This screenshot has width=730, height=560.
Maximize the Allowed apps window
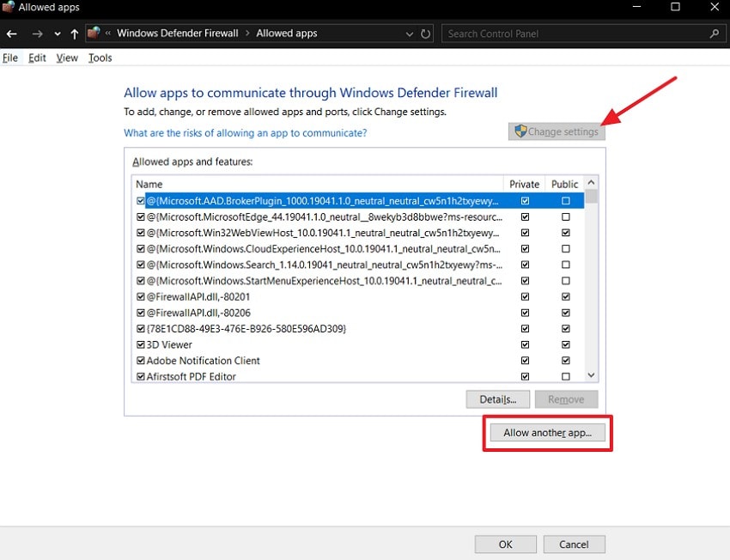tap(675, 7)
